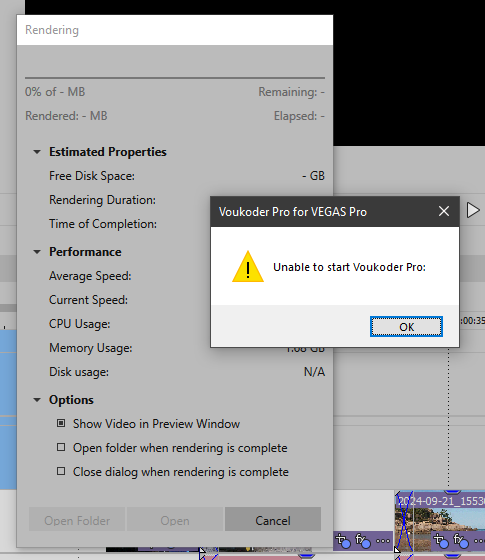485x560 pixels.
Task: Collapse the Options section
Action: click(37, 400)
